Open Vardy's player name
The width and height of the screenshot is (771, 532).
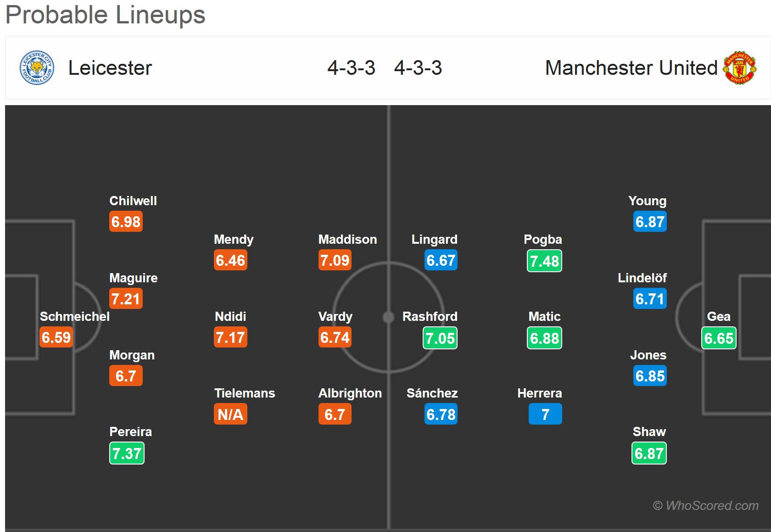coord(335,316)
